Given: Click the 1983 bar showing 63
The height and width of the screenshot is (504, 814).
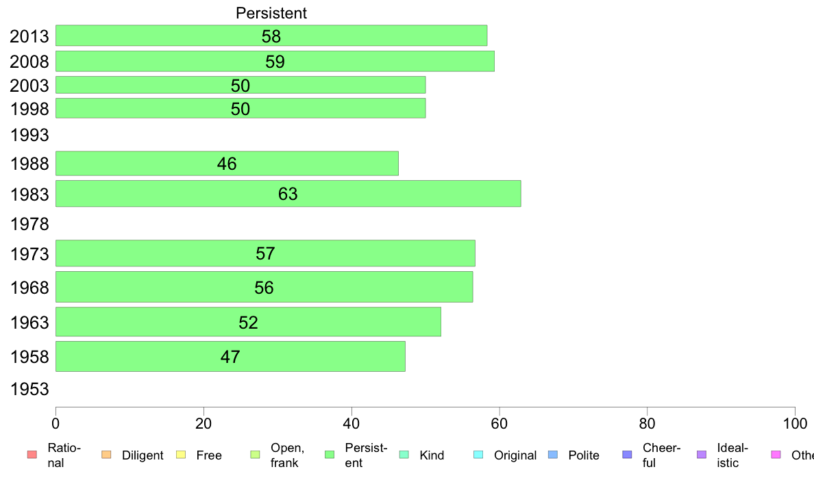Looking at the screenshot, I should point(288,194).
